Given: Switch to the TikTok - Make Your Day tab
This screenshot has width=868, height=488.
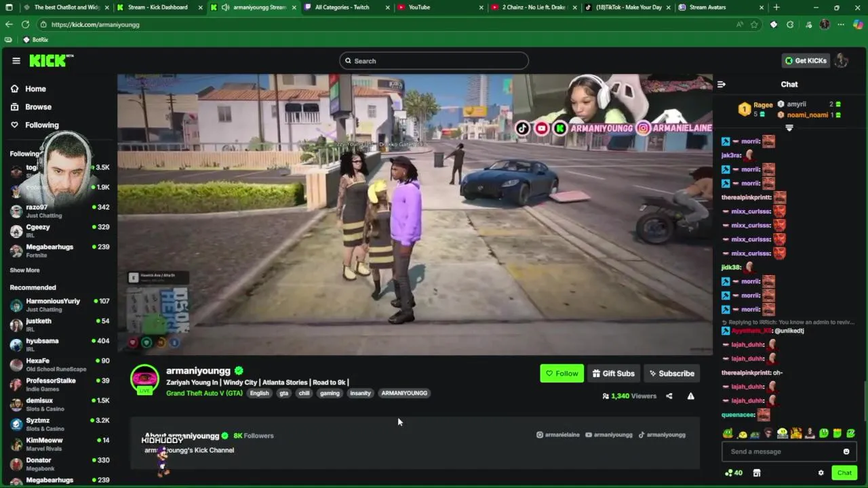Looking at the screenshot, I should (x=627, y=7).
